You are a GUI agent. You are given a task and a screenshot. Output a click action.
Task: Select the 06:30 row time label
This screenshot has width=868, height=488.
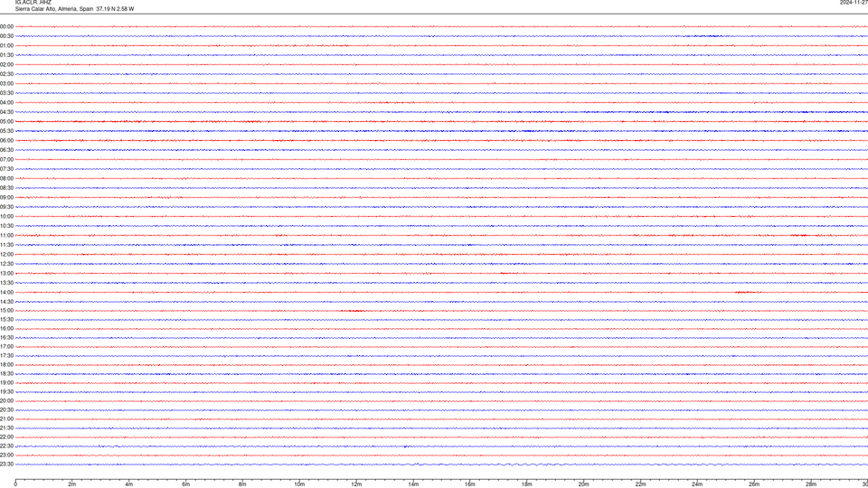click(6, 150)
